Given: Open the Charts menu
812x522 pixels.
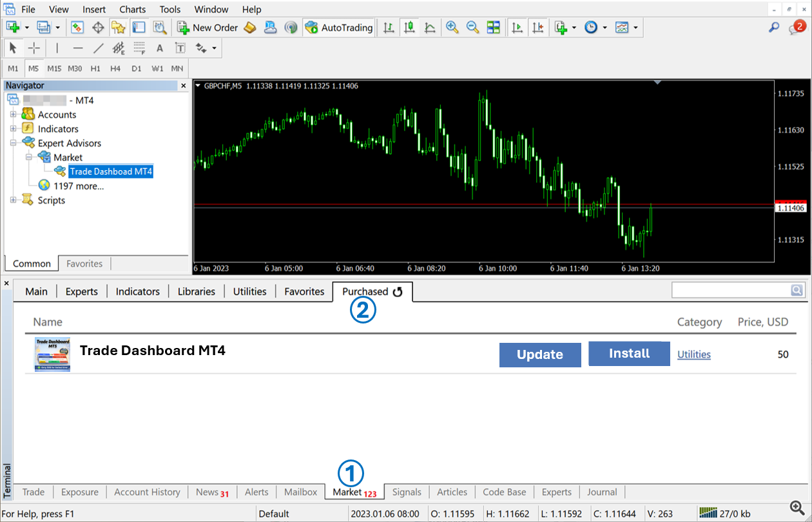Looking at the screenshot, I should click(x=132, y=9).
